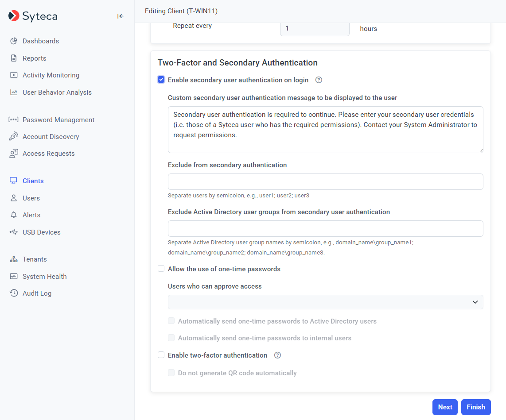
Task: Open help tooltip for two-factor authentication
Action: pos(278,355)
